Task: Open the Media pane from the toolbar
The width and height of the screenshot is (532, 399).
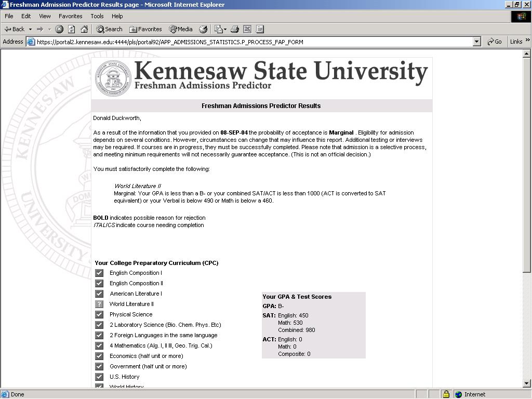Action: click(181, 29)
